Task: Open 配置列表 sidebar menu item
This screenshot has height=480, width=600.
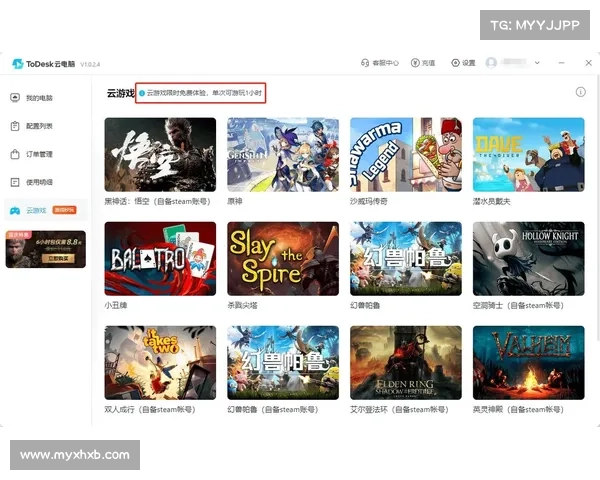Action: [46, 126]
